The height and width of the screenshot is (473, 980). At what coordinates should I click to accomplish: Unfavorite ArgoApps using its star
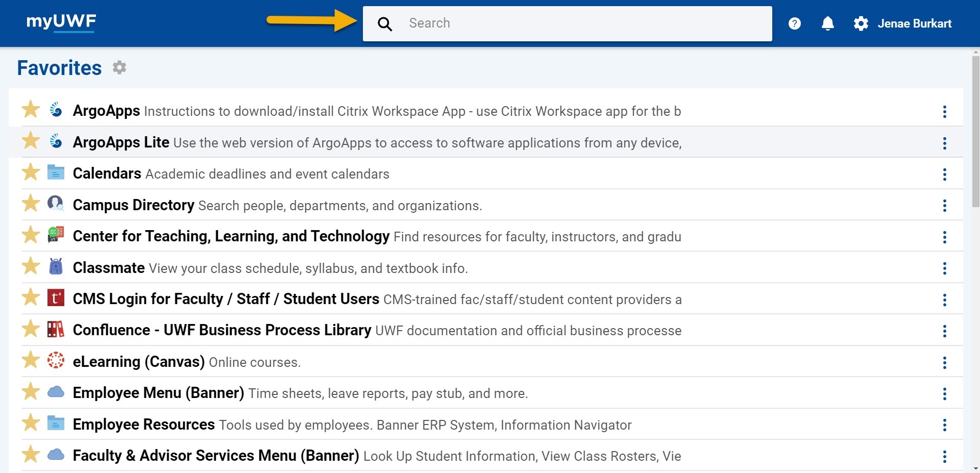pos(31,109)
